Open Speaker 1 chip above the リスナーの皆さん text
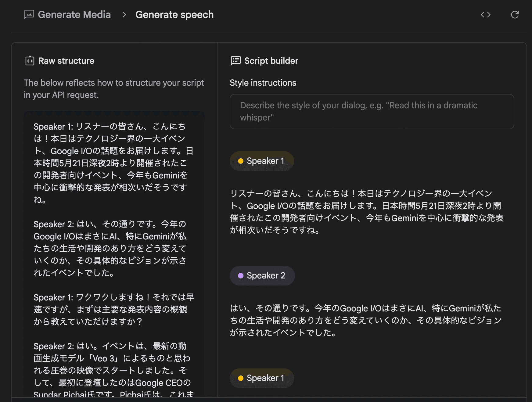This screenshot has width=532, height=402. [262, 161]
